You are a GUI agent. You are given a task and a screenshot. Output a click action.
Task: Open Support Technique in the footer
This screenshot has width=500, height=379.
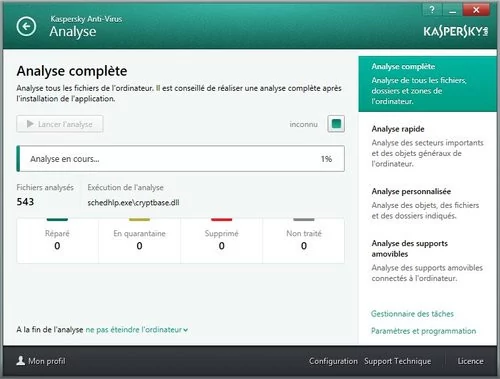tap(397, 361)
